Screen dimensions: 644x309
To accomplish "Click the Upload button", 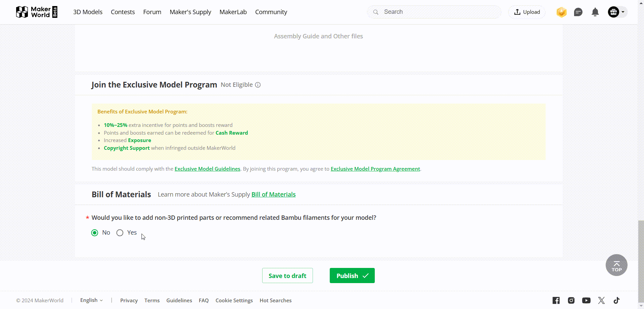I will (x=527, y=12).
